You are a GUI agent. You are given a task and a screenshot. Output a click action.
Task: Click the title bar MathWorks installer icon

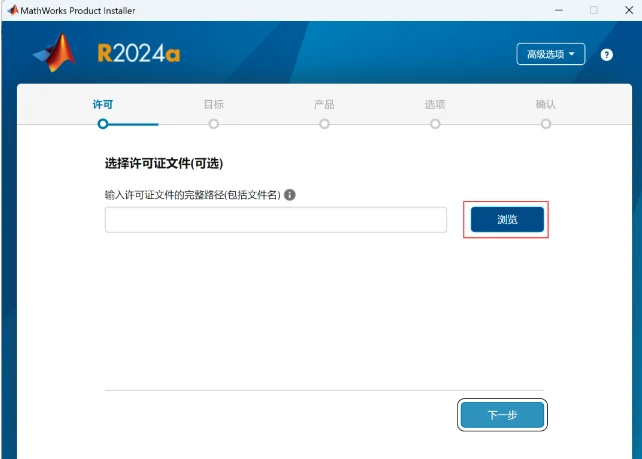(13, 10)
